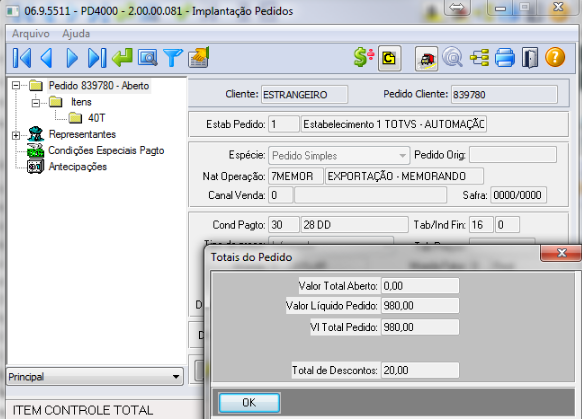
Task: Click the Valor Total Aberto value 0,00
Action: pos(420,286)
